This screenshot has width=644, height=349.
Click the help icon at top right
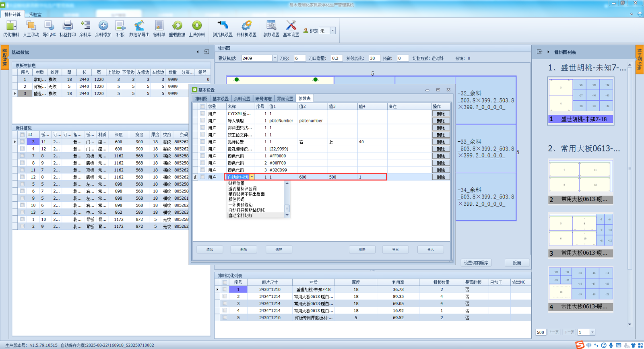tap(640, 14)
